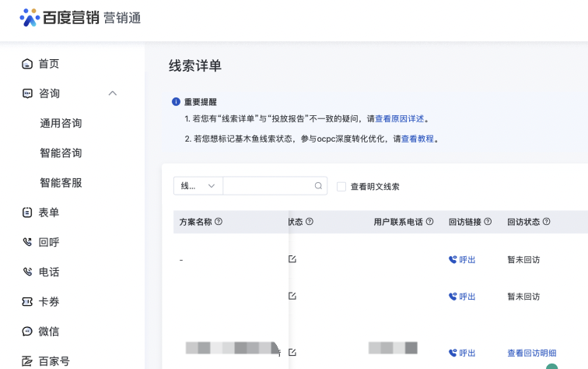Screen dimensions: 588x369
Task: Go to 表单 in sidebar
Action: coord(48,213)
